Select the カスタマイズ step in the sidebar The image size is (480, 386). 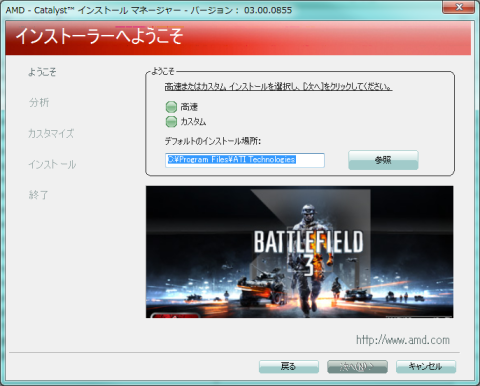[51, 133]
